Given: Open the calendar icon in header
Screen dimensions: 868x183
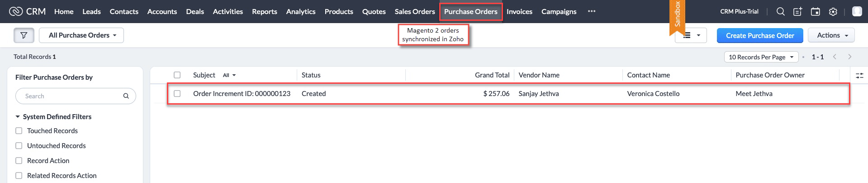Looking at the screenshot, I should (816, 12).
